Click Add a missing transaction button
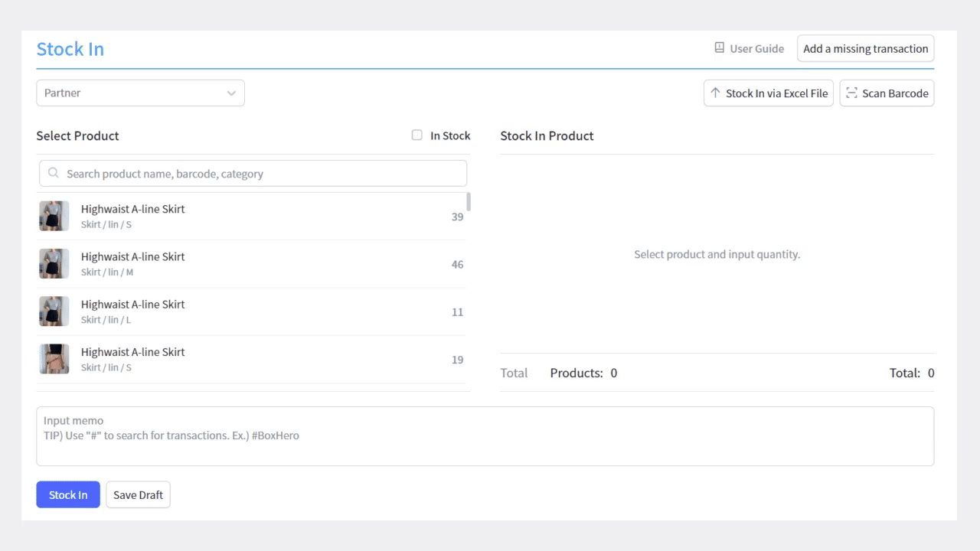The width and height of the screenshot is (980, 551). tap(865, 48)
